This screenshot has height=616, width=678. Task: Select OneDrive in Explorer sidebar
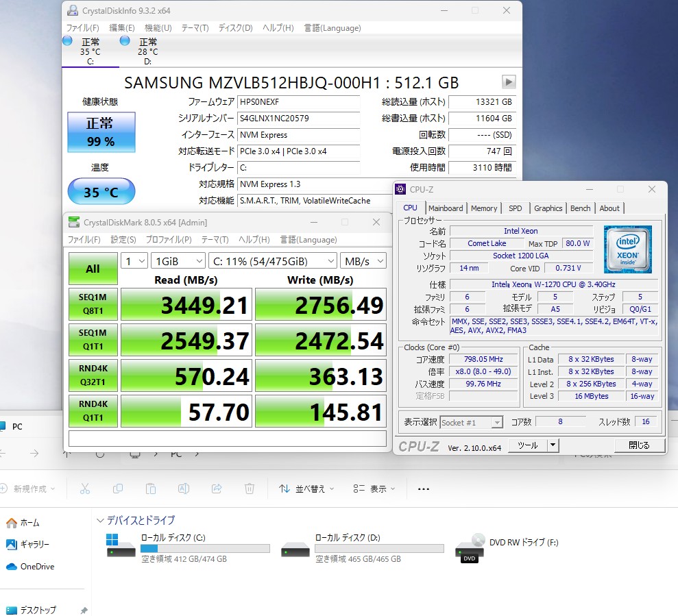point(30,566)
